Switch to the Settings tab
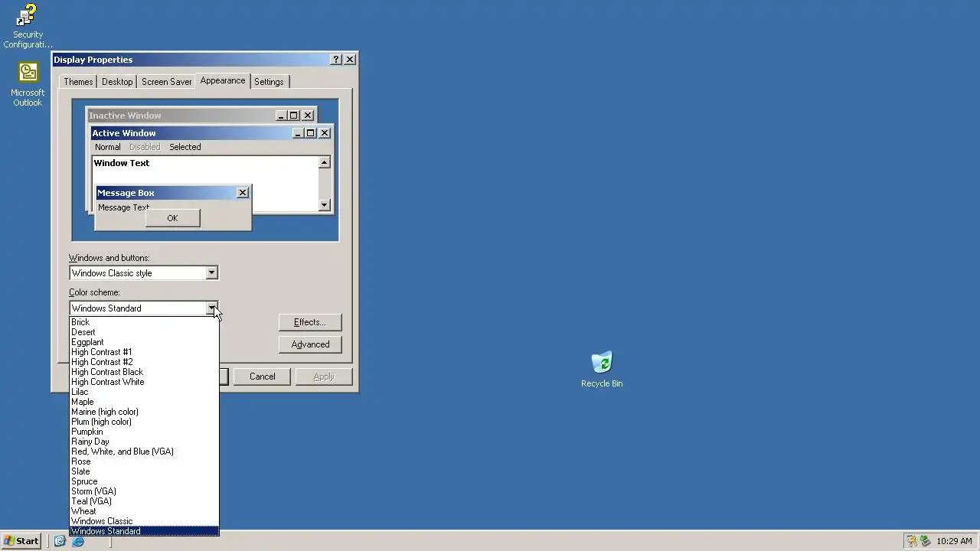Viewport: 980px width, 551px height. (x=269, y=82)
